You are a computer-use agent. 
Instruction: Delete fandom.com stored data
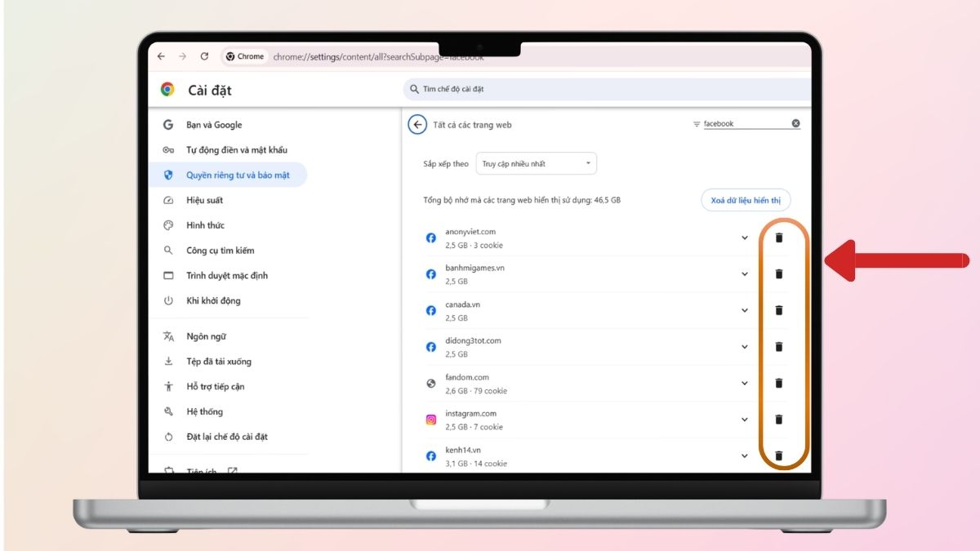click(778, 383)
